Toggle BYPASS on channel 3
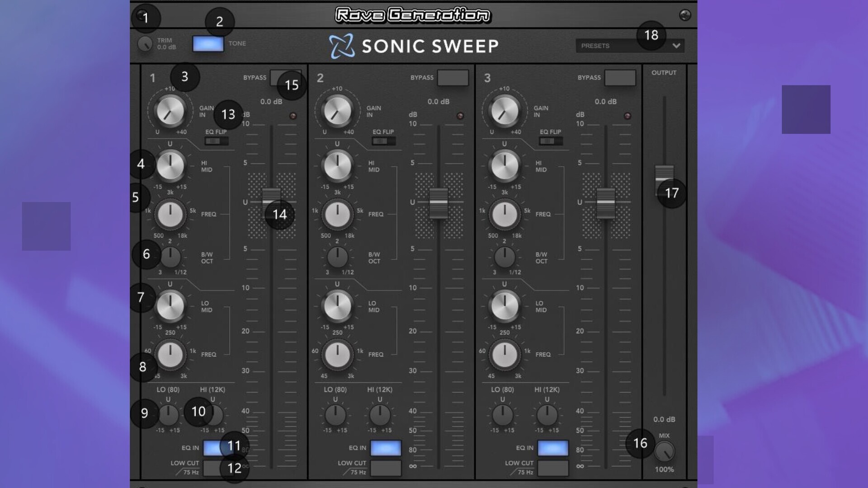Viewport: 868px width, 488px height. (620, 78)
